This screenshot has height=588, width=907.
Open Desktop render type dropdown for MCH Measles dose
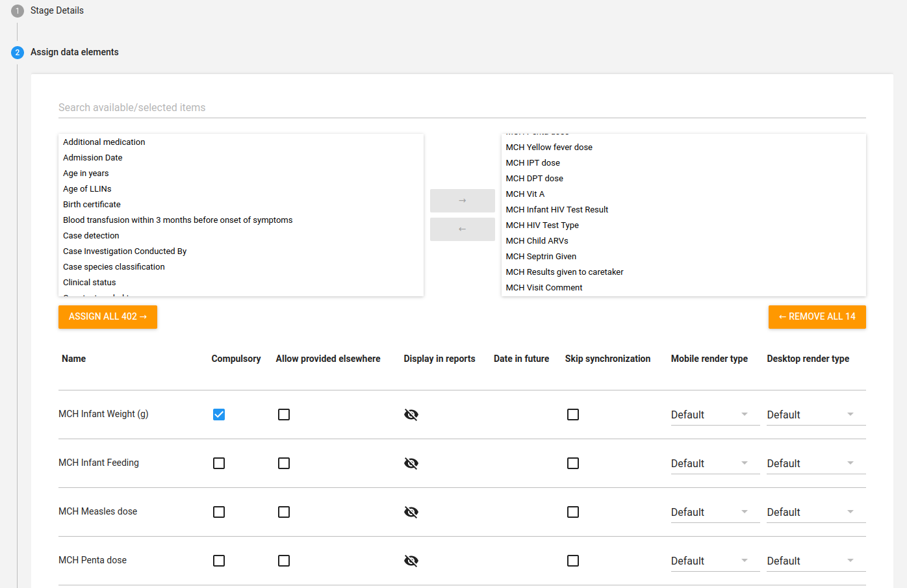pyautogui.click(x=816, y=512)
